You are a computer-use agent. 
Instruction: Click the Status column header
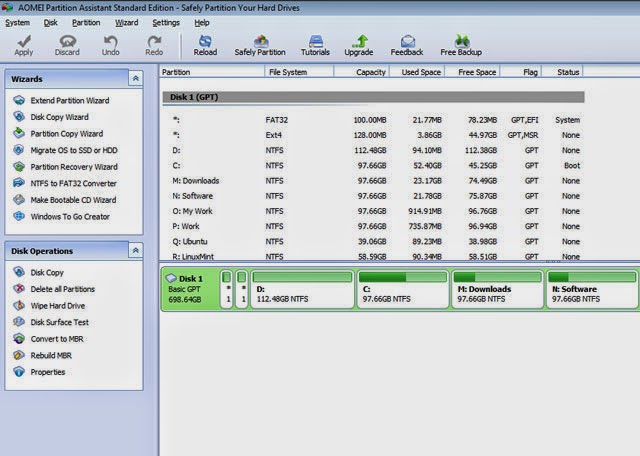pyautogui.click(x=562, y=72)
